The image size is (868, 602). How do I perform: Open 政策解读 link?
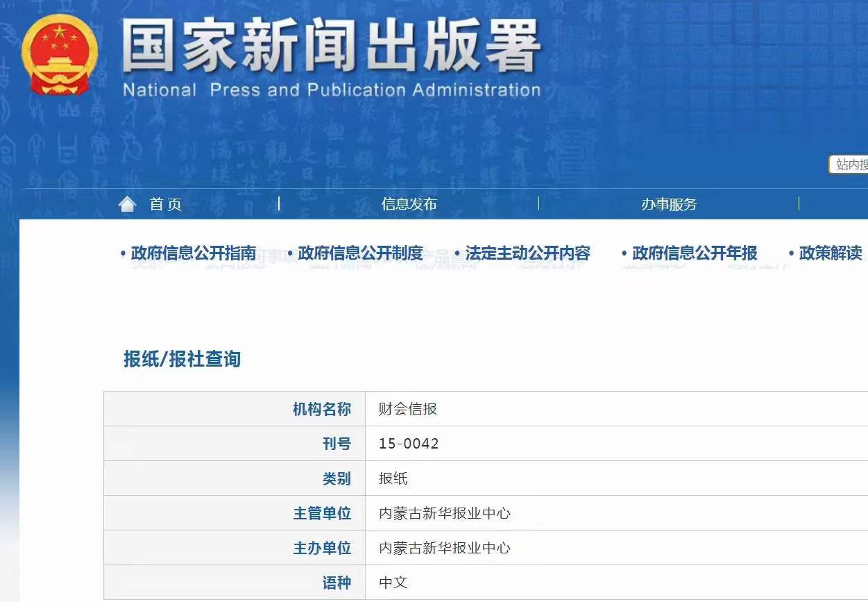pos(831,253)
